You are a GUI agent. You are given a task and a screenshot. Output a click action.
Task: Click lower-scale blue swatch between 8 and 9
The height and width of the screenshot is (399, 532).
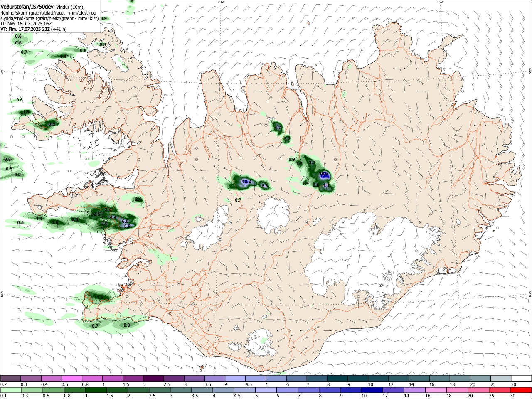[330, 390]
